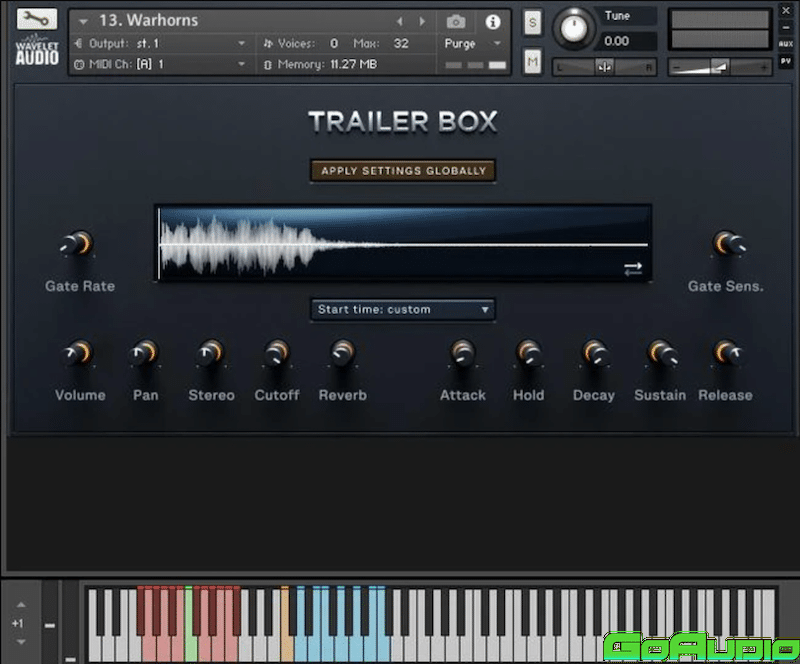Screen dimensions: 800x664
Task: Go to the next instrument arrow
Action: point(422,21)
